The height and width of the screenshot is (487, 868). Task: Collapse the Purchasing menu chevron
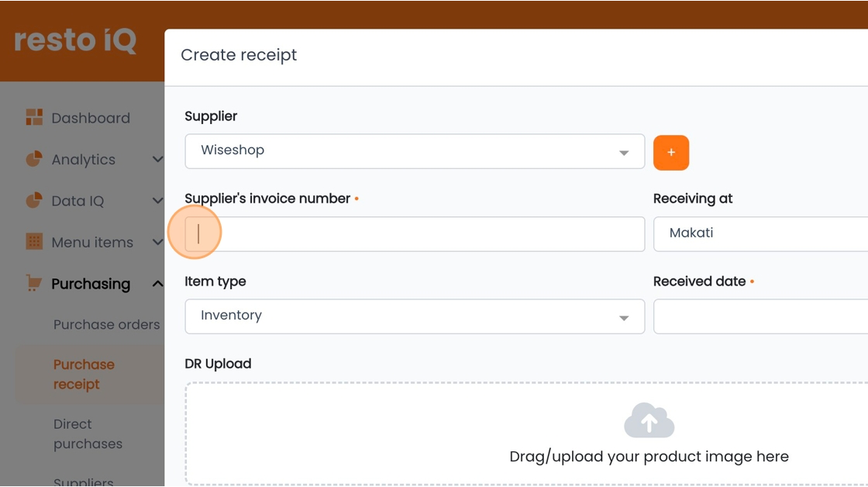tap(158, 284)
